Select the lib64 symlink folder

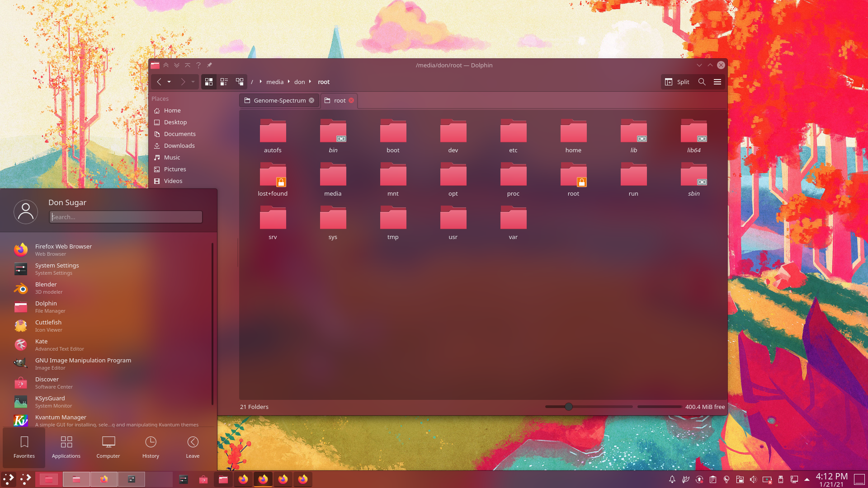click(693, 136)
